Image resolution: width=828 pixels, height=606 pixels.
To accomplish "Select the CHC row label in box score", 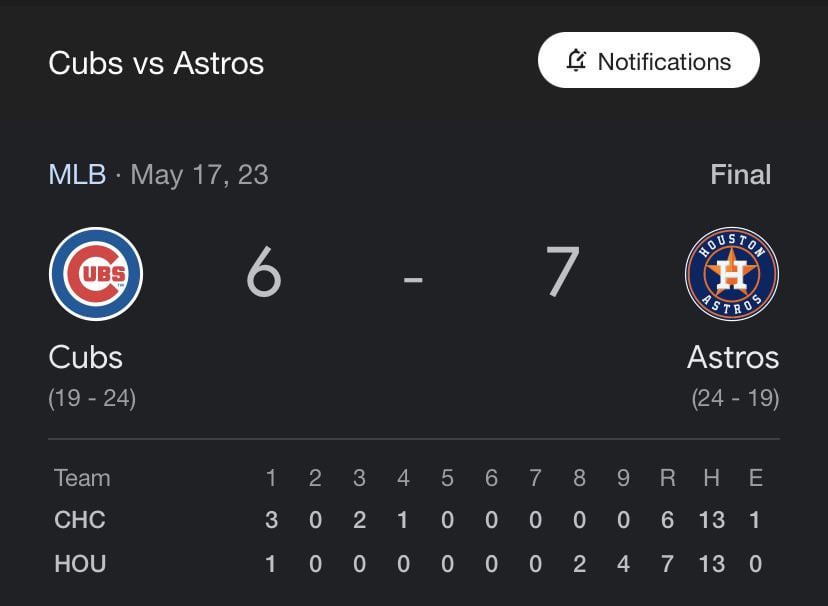I will point(80,520).
